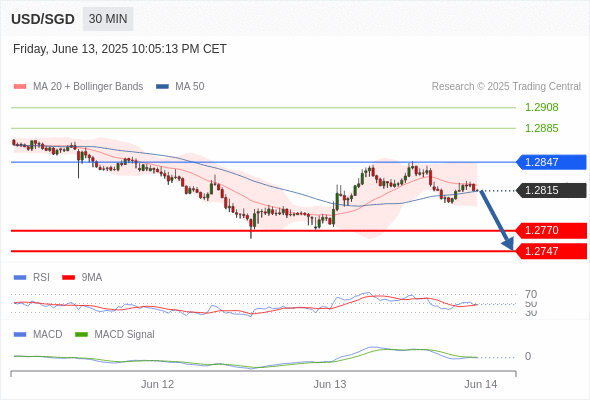
Task: Click the 30 MIN timeframe badge
Action: (108, 19)
